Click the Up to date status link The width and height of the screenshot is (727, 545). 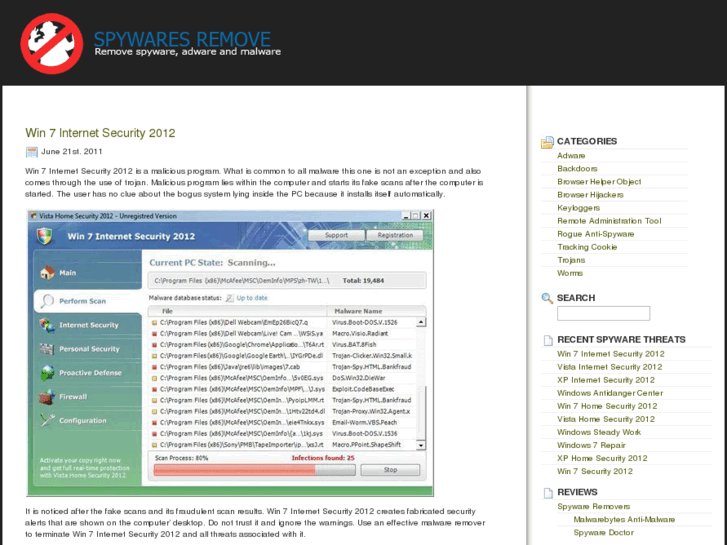pyautogui.click(x=252, y=298)
